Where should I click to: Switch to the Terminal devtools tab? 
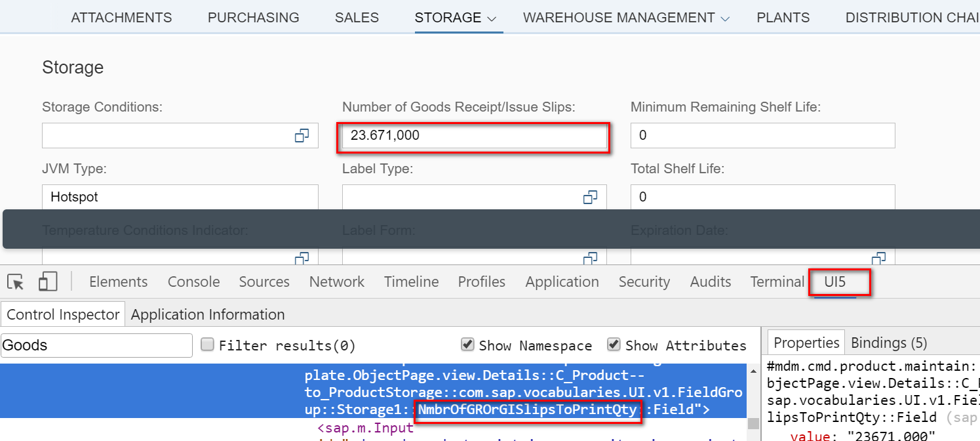[777, 282]
